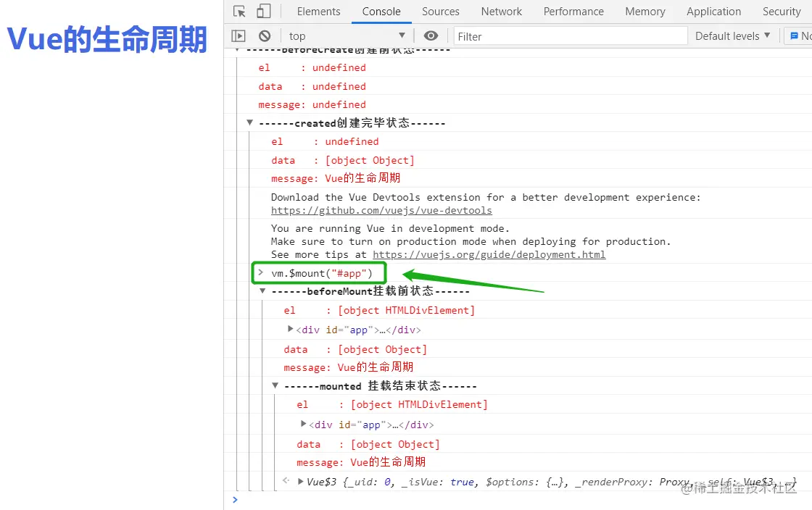Open the Default levels dropdown

(732, 35)
